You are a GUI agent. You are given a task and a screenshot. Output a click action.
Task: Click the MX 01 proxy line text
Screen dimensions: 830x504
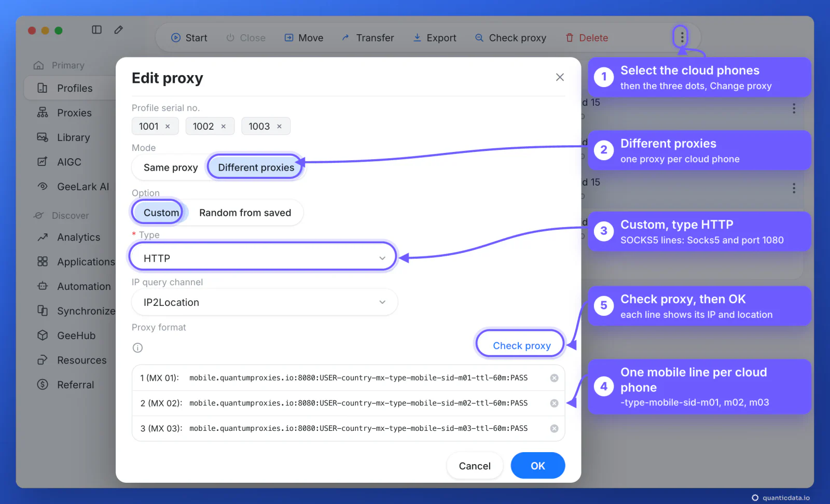click(x=358, y=378)
